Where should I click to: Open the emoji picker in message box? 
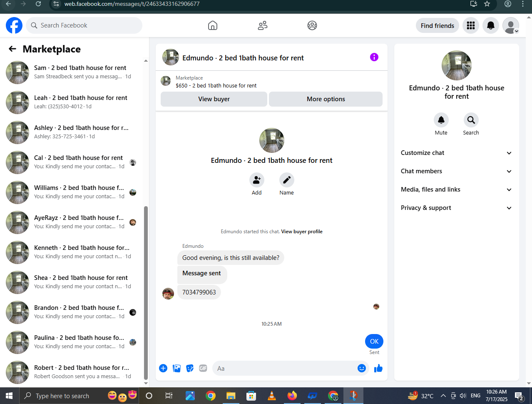click(362, 368)
